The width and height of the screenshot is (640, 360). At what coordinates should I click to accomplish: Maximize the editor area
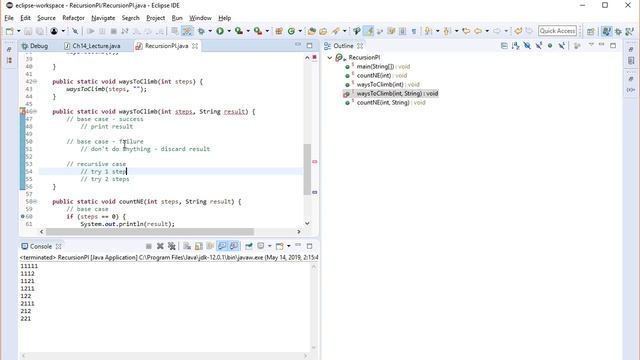pyautogui.click(x=309, y=45)
